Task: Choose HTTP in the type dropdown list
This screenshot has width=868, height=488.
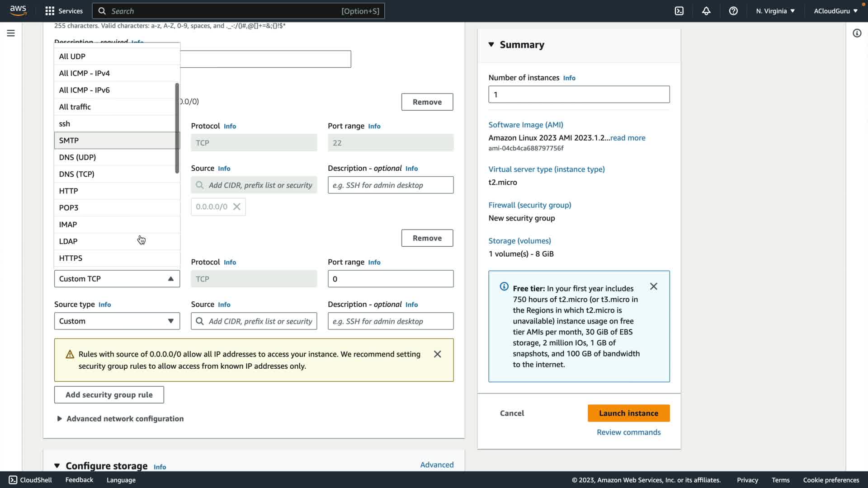Action: (69, 191)
